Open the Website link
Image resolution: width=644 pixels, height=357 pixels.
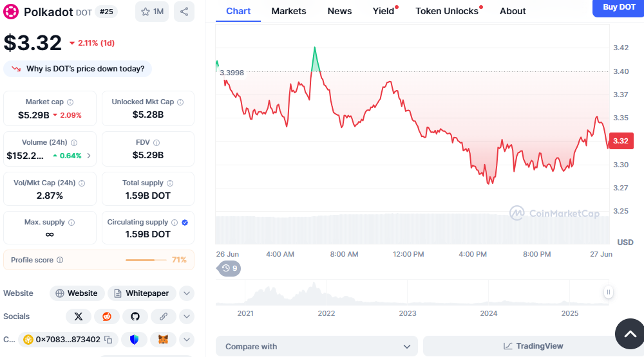point(77,293)
